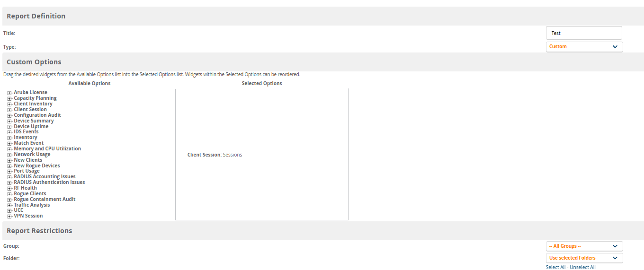Click the Device Summary label
Viewport: 644px width, 270px height.
pos(34,121)
